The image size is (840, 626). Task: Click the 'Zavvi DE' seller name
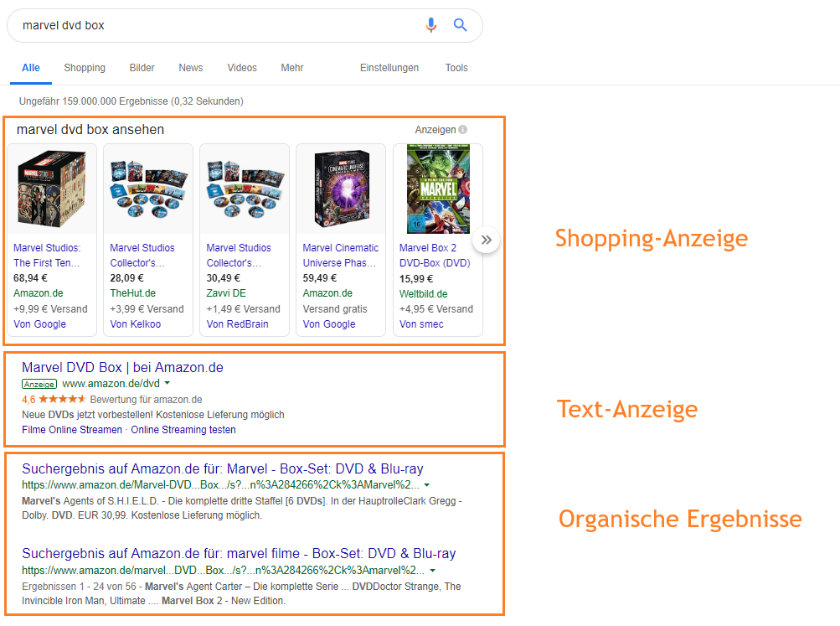pos(226,293)
